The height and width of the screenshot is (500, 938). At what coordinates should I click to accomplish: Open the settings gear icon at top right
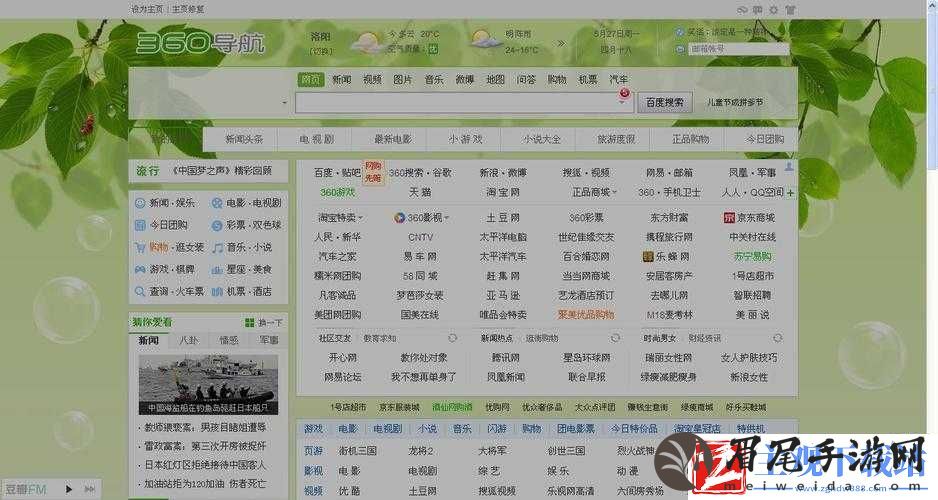tap(773, 10)
